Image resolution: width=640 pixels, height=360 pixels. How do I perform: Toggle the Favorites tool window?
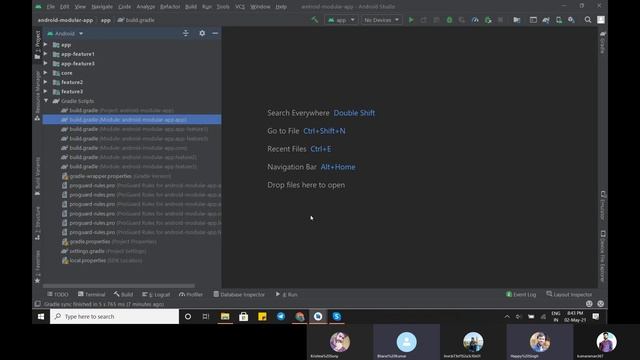[x=38, y=266]
